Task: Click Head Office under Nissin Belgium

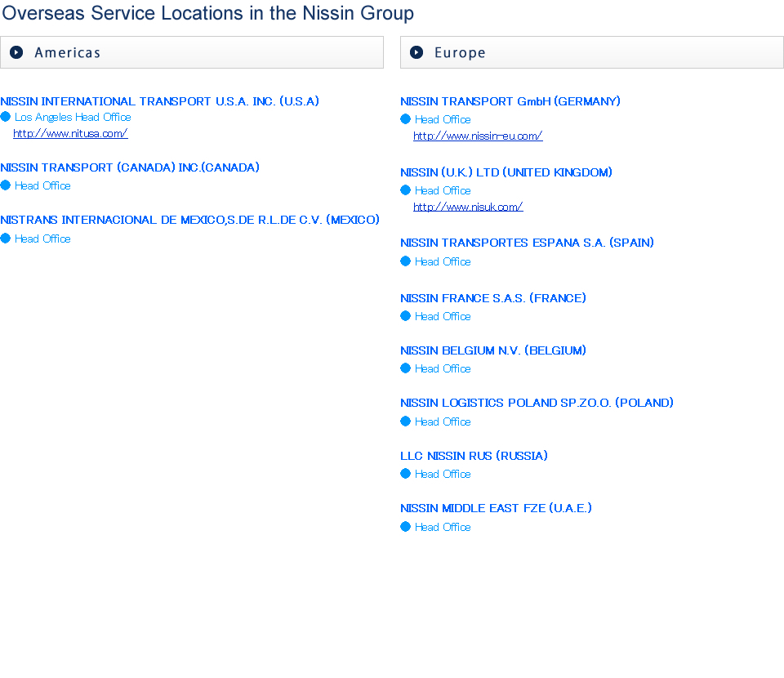Action: (x=443, y=369)
